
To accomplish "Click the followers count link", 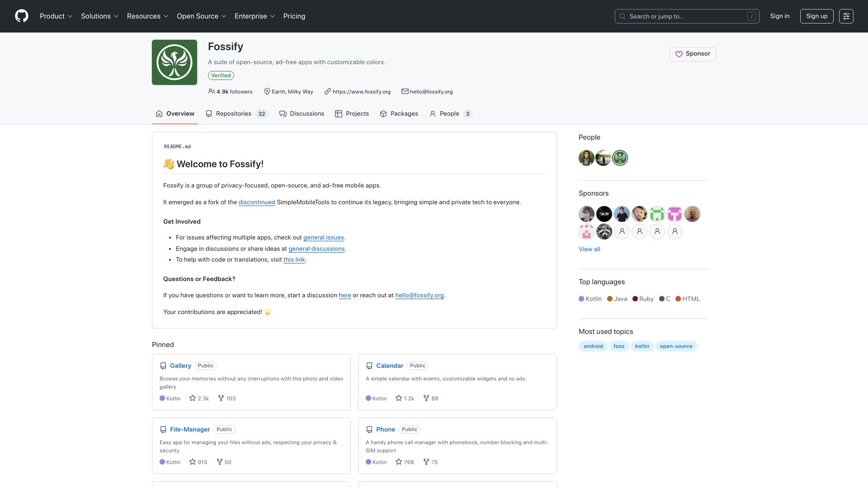I will 230,92.
